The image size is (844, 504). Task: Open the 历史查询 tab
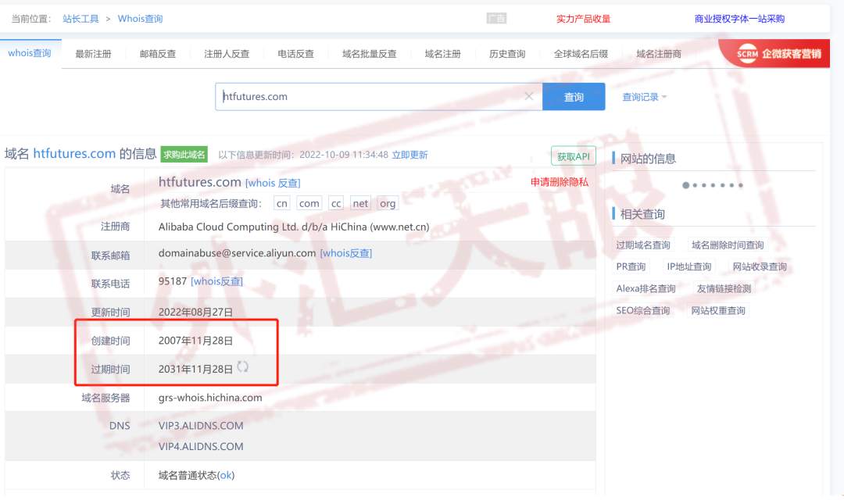click(x=507, y=54)
